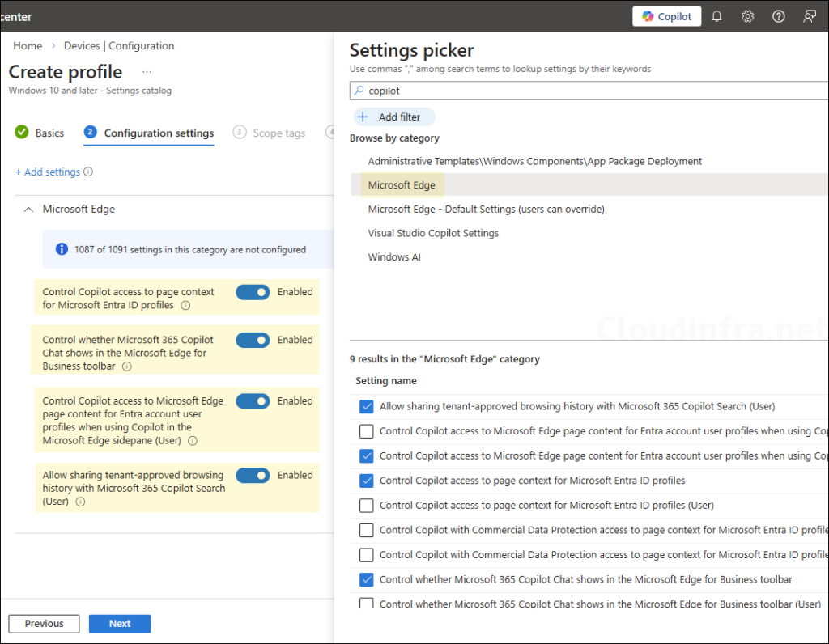
Task: Open the notifications bell icon
Action: click(716, 16)
